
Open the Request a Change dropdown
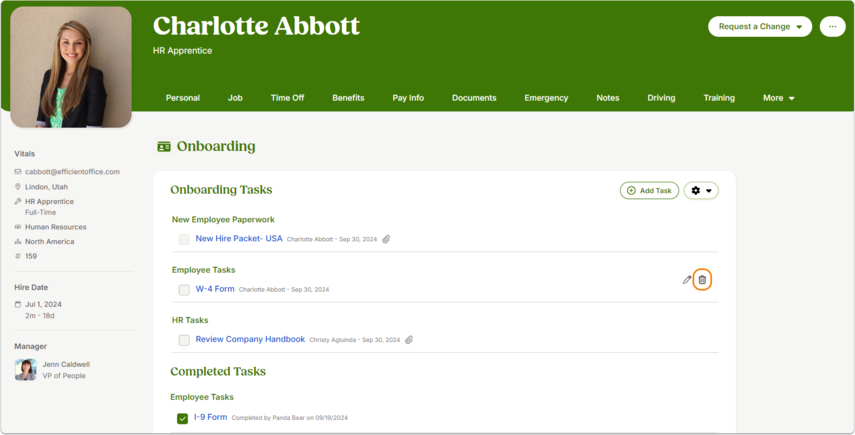760,26
